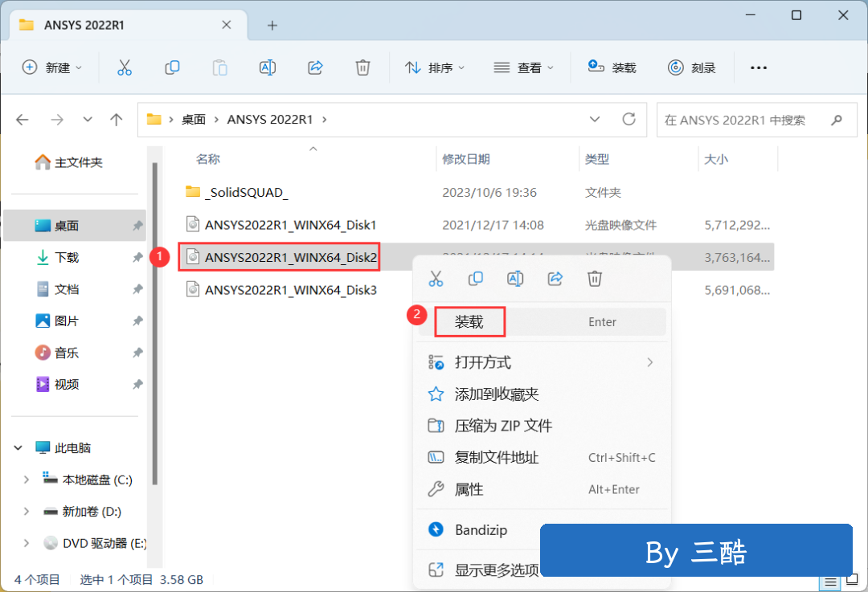This screenshot has width=868, height=592.
Task: Sort by the 修改日期 column header
Action: pyautogui.click(x=466, y=159)
